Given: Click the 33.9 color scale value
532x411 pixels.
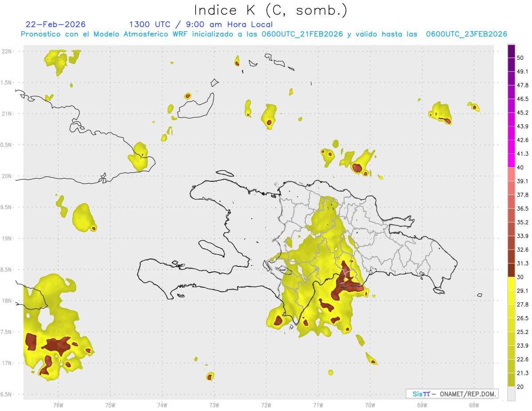Looking at the screenshot, I should click(523, 236).
